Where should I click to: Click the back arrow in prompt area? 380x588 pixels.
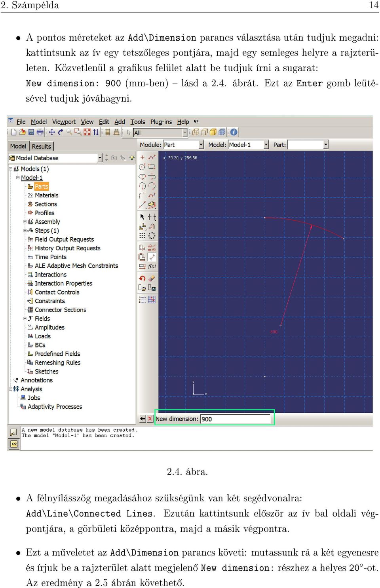tap(142, 419)
